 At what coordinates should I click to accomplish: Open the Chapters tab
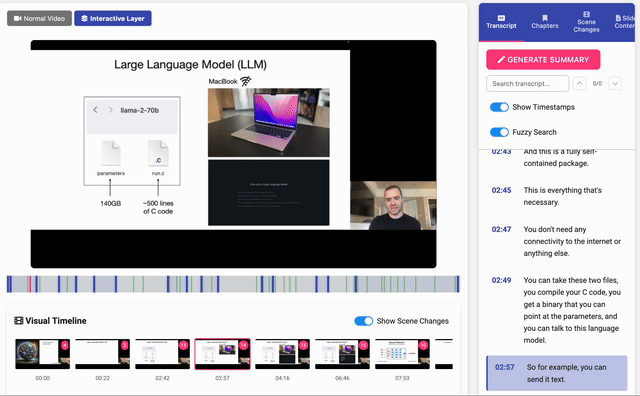pos(544,22)
